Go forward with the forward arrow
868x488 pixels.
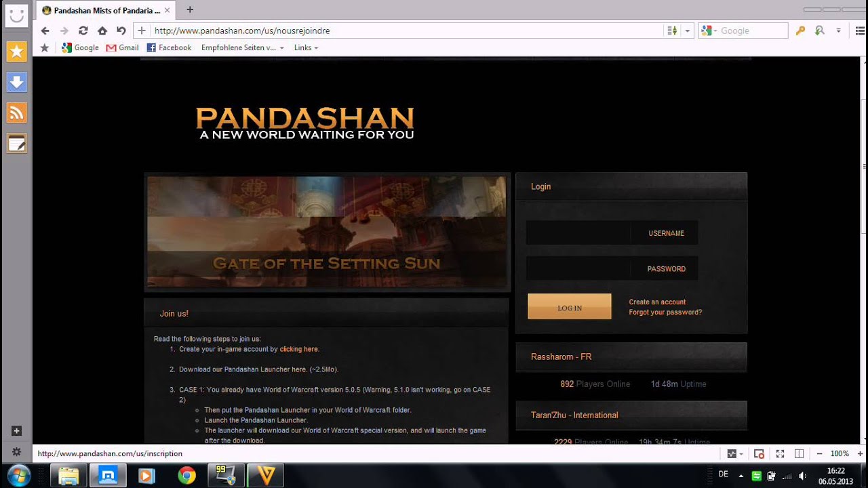[64, 30]
